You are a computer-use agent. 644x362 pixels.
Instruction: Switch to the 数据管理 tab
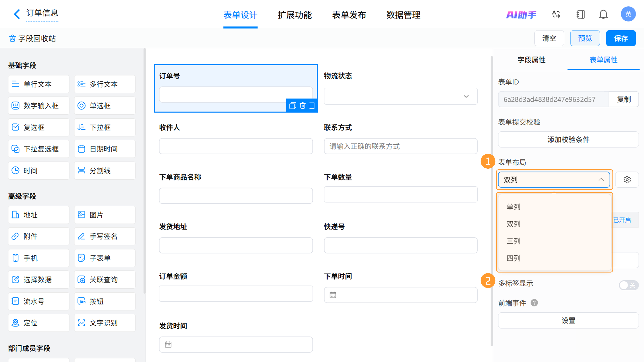point(403,15)
